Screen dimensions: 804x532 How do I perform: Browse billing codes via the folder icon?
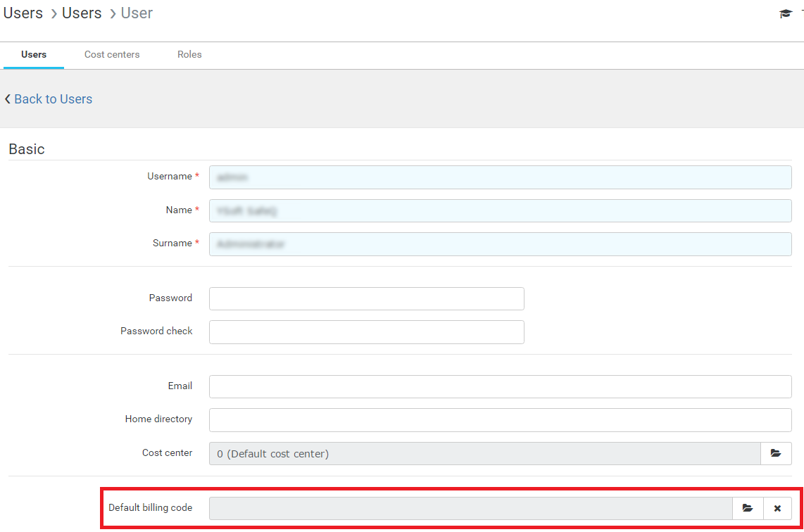tap(748, 508)
